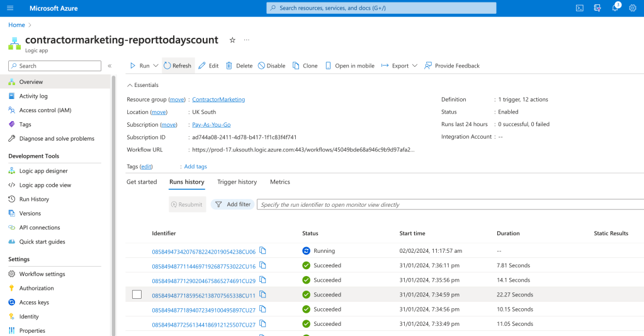This screenshot has width=644, height=336.
Task: Click Edit in the toolbar
Action: click(x=208, y=66)
